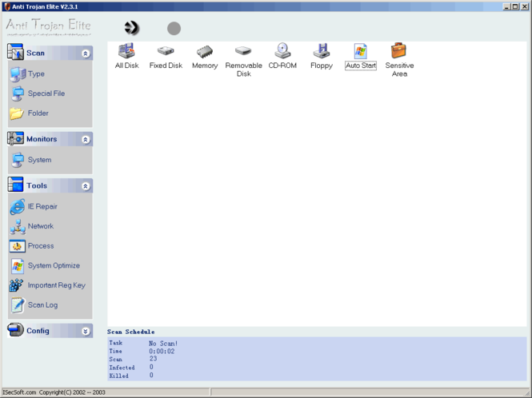Click the title bar application icon
The image size is (532, 398).
(6, 6)
